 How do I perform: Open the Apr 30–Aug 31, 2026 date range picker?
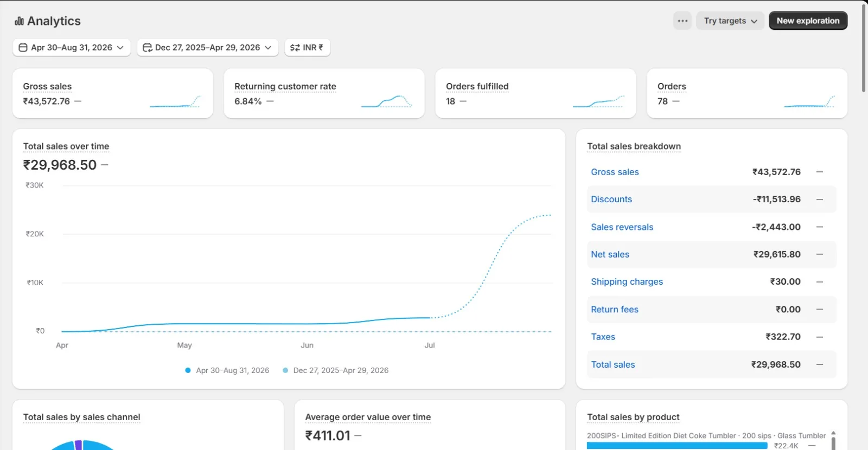coord(72,47)
